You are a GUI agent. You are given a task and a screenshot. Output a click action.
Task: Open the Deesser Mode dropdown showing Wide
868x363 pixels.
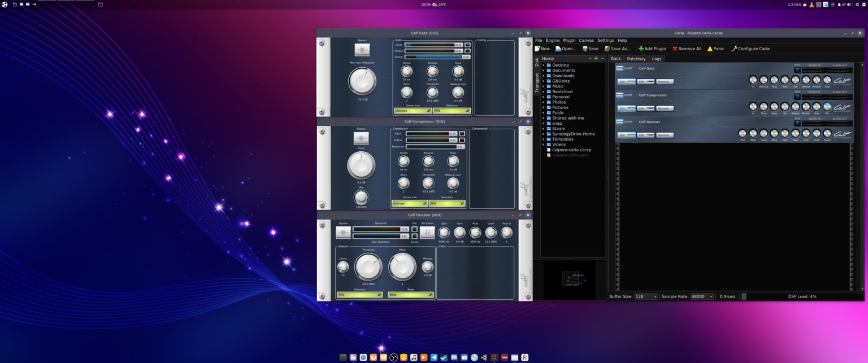(411, 295)
